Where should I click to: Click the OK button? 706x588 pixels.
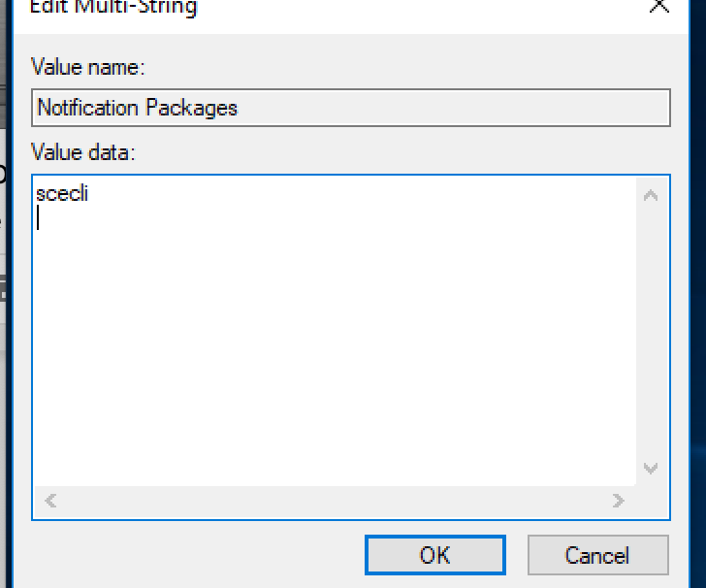(434, 555)
